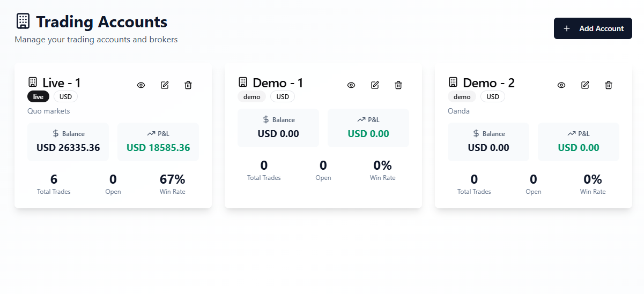Remove the Demo - 2 account
Screen dimensions: 644x294
click(609, 85)
